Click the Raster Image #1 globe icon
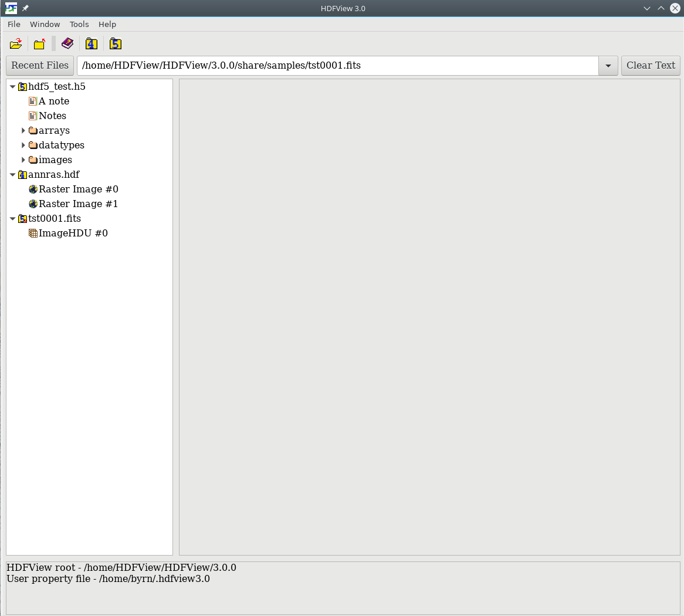This screenshot has width=684, height=616. coord(33,204)
